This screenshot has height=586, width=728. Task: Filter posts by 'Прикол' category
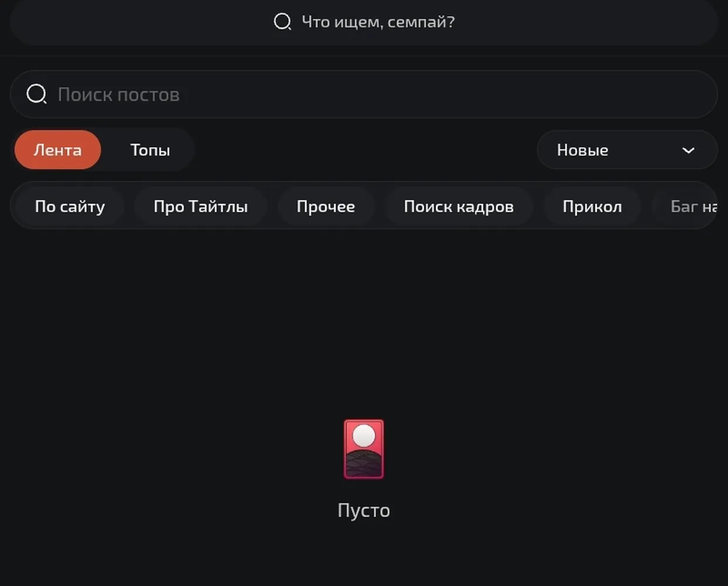(x=592, y=206)
